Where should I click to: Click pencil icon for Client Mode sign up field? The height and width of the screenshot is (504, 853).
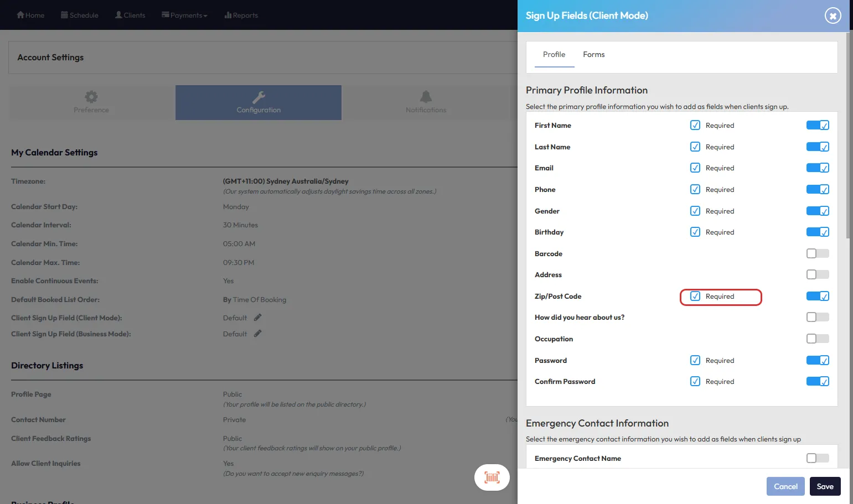(x=257, y=318)
